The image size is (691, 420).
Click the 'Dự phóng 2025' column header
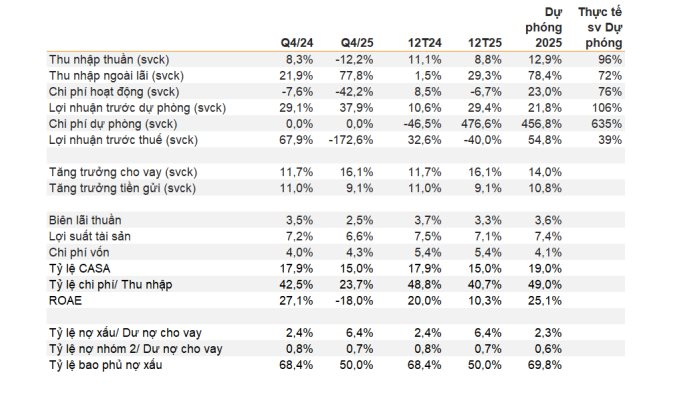[545, 28]
